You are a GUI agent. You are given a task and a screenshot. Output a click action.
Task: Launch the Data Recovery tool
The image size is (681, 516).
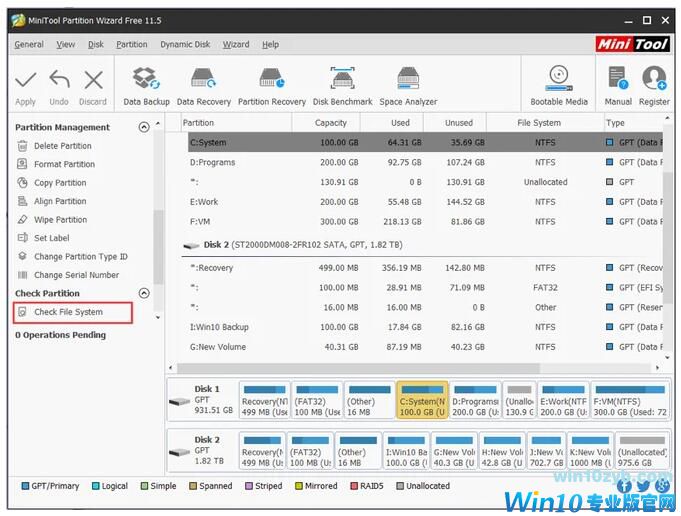[x=204, y=82]
